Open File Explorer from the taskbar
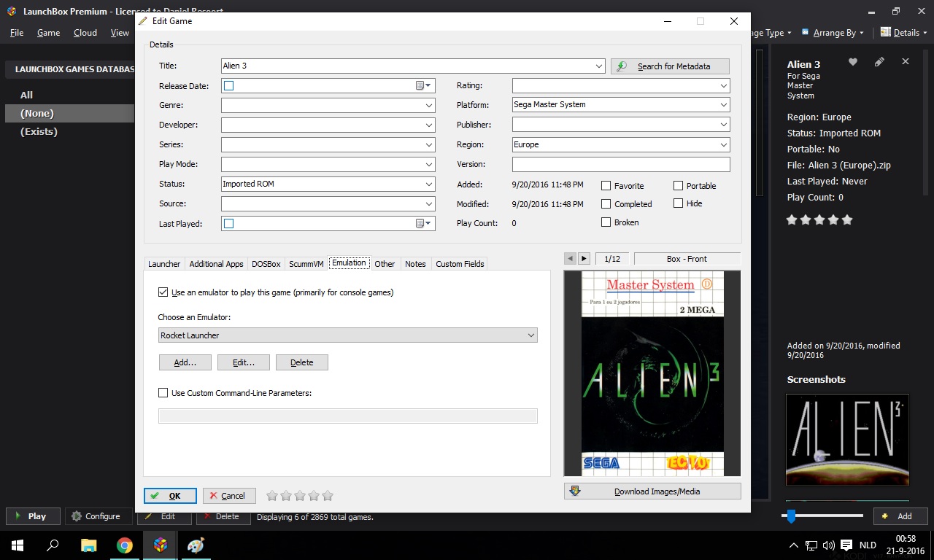Screen dimensions: 934x560 [88, 545]
